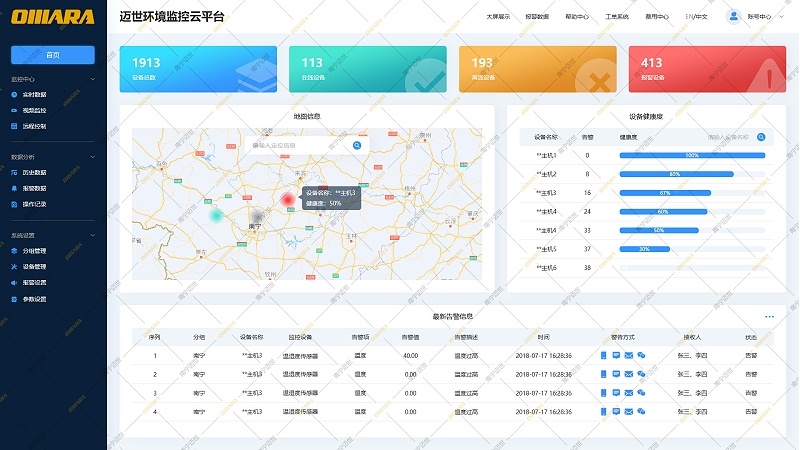800x450 pixels.
Task: Click the phone icon in alarm row 3
Action: pyautogui.click(x=604, y=393)
